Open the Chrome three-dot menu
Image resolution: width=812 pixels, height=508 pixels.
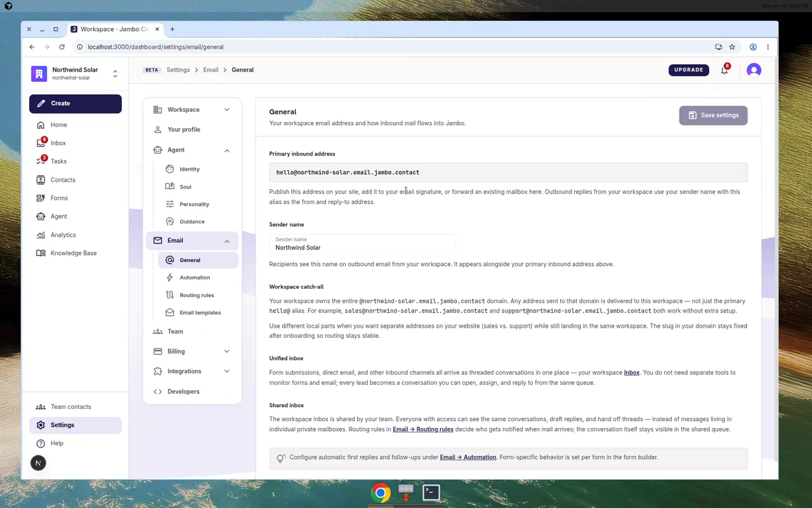[x=768, y=47]
